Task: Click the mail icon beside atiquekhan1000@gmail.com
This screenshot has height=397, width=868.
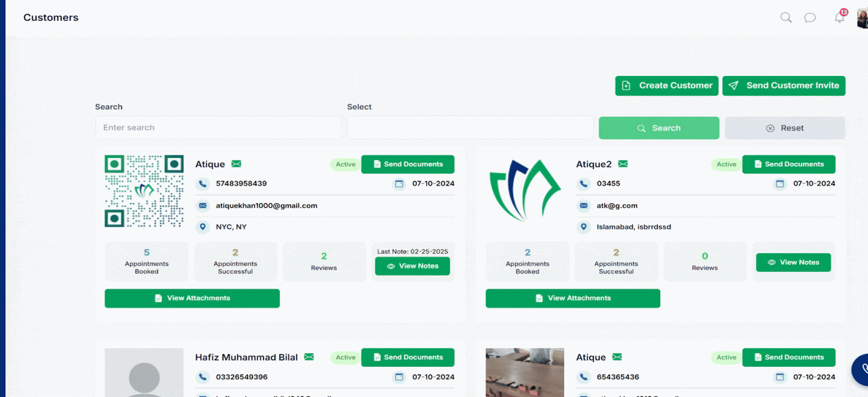Action: pos(202,206)
